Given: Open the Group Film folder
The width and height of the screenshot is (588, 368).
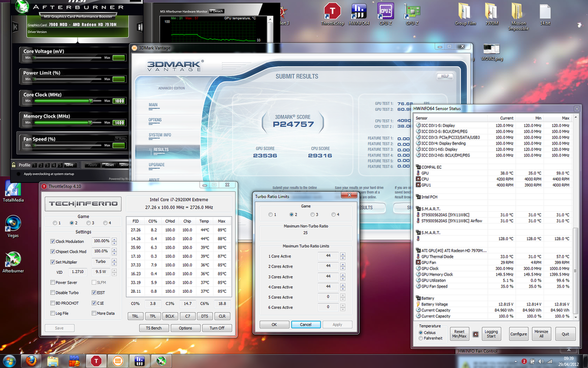Looking at the screenshot, I should [x=465, y=14].
